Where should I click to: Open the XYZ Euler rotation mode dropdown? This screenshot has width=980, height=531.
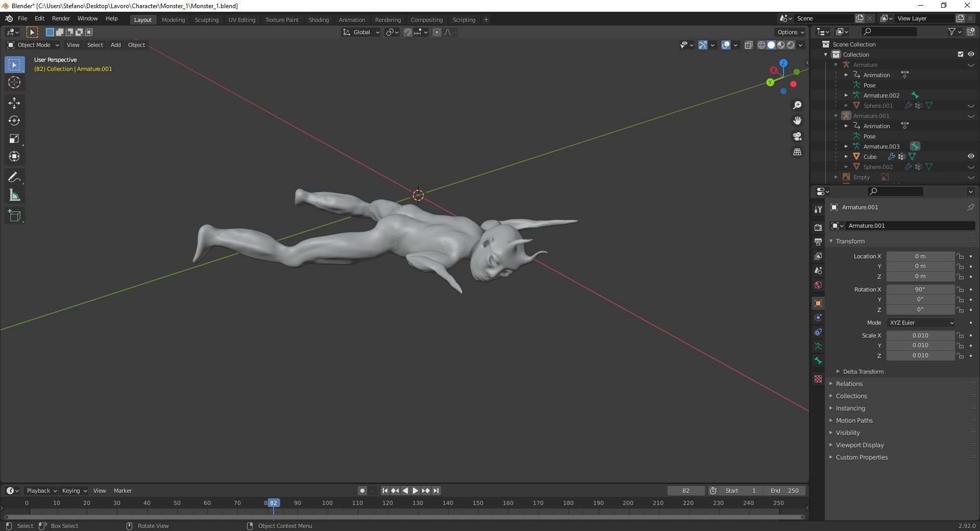(x=921, y=323)
